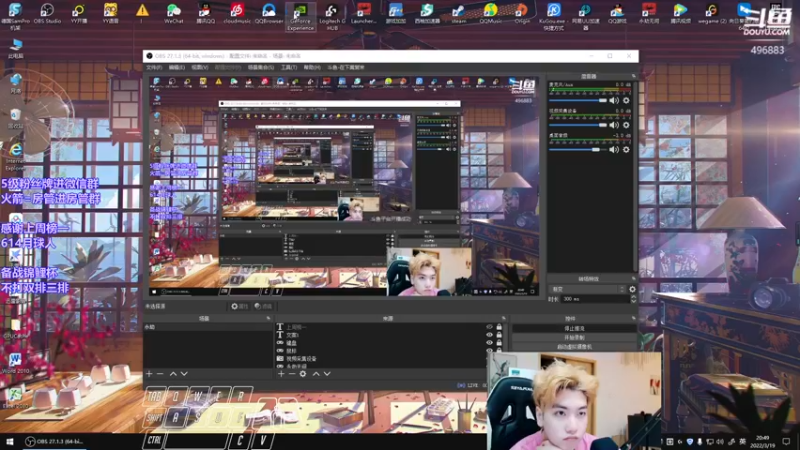
Task: Adjust the 麦克风/Aux volume slider
Action: [578, 101]
